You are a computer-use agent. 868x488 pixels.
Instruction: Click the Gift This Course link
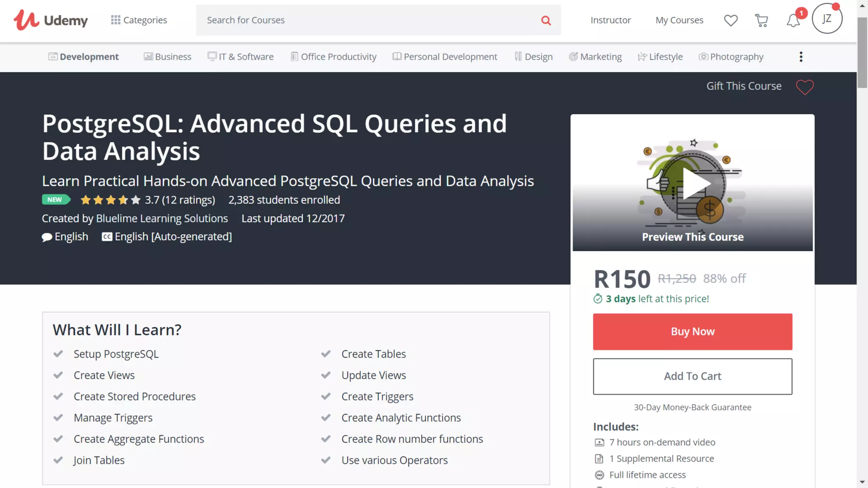click(744, 86)
